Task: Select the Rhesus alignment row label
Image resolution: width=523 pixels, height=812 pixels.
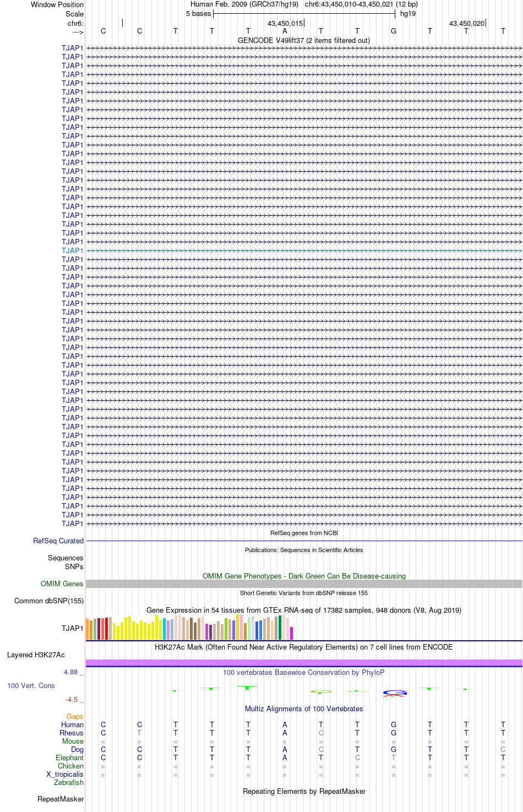Action: [72, 733]
